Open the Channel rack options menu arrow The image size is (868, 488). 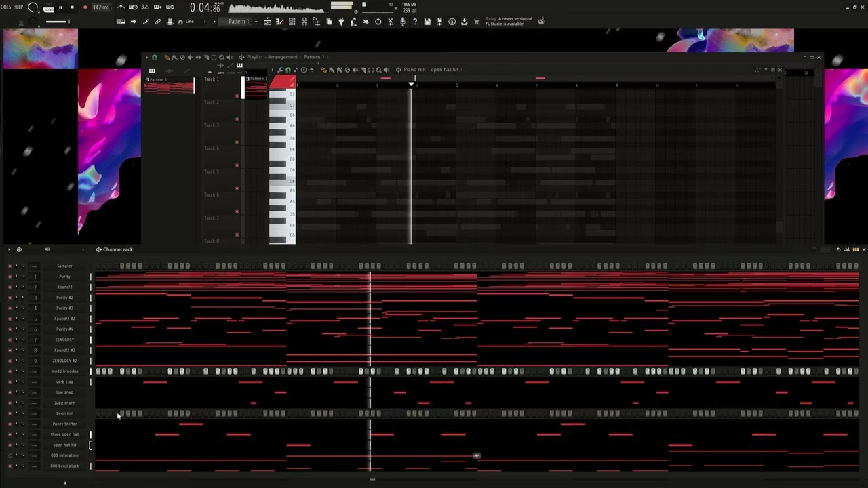pos(9,249)
